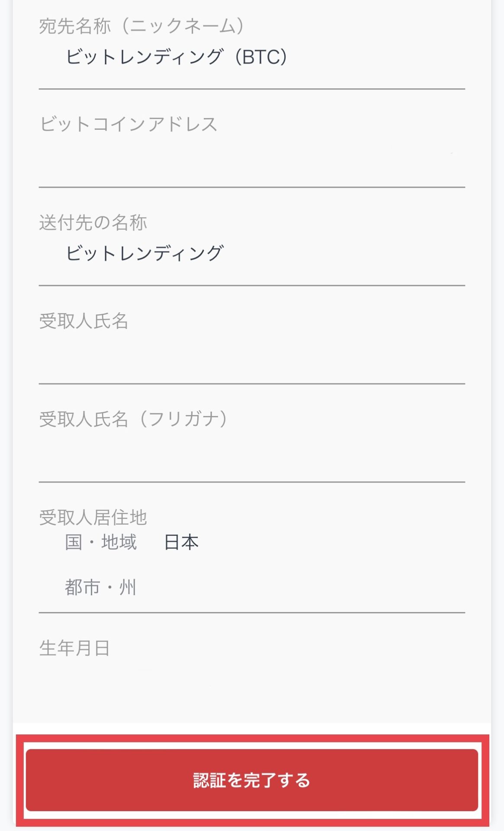Image resolution: width=504 pixels, height=831 pixels.
Task: Select the 受取人氏名 label
Action: [83, 321]
